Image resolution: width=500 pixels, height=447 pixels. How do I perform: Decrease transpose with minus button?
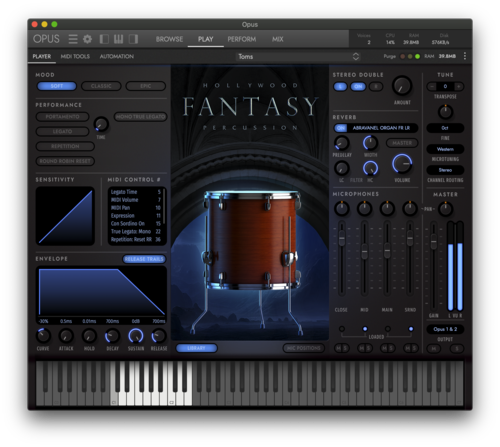point(432,86)
